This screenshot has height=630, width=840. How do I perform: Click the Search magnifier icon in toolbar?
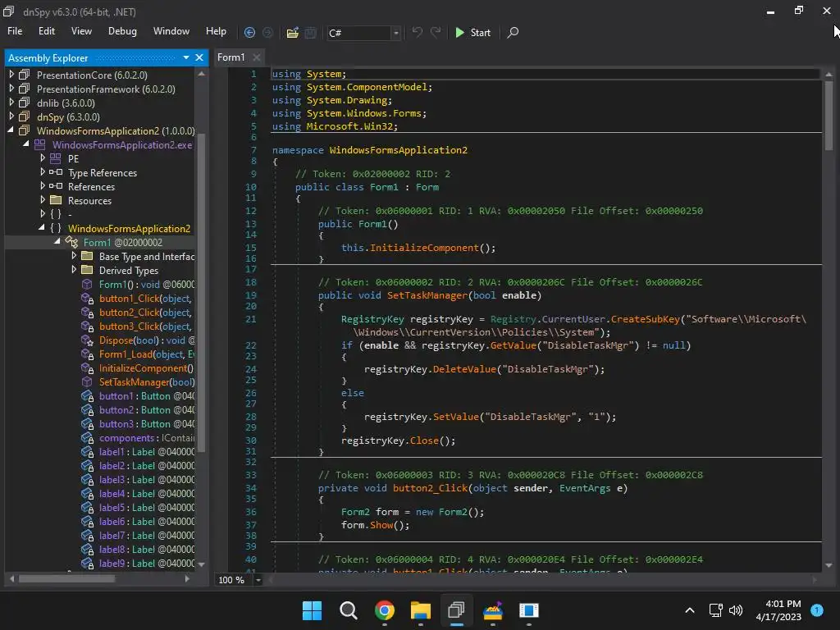point(513,33)
